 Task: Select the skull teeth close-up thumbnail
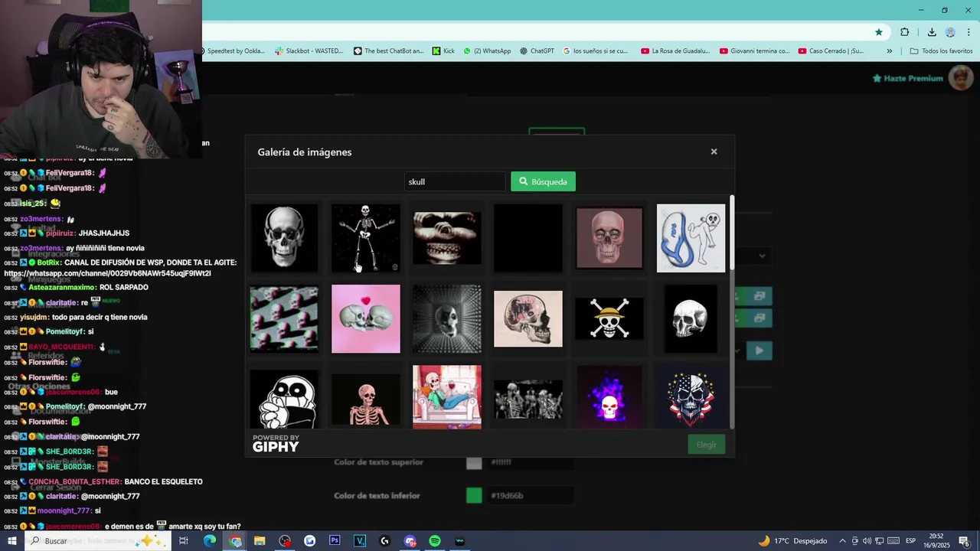click(447, 238)
